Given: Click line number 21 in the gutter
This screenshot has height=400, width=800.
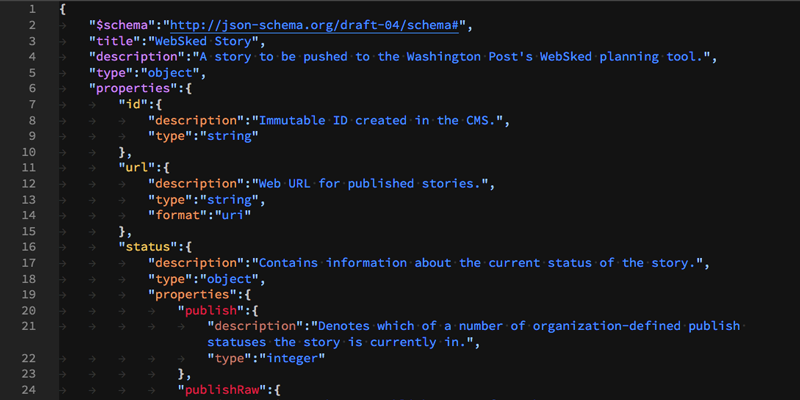Looking at the screenshot, I should click(x=29, y=326).
